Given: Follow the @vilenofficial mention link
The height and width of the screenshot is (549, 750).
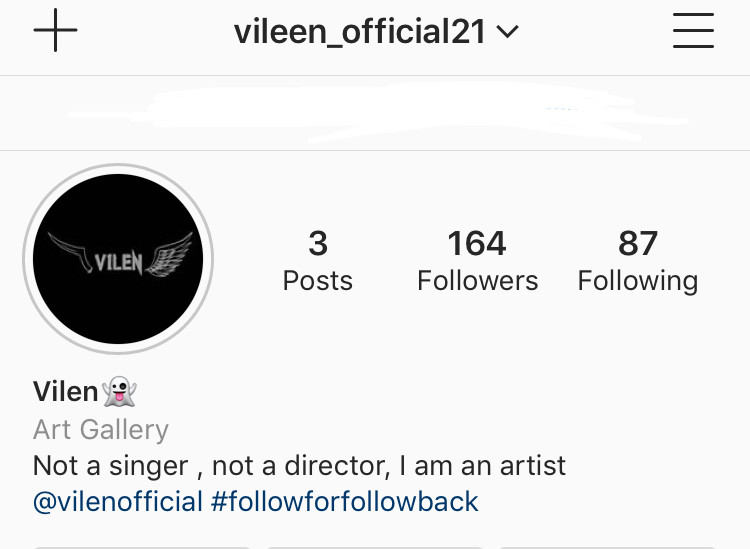Looking at the screenshot, I should coord(118,502).
